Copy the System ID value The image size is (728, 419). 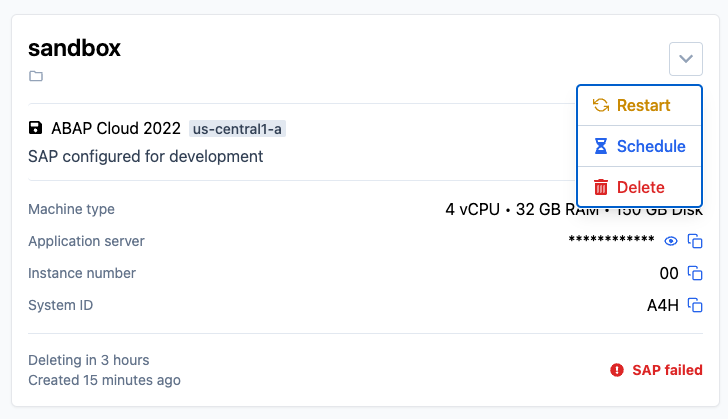(x=695, y=305)
